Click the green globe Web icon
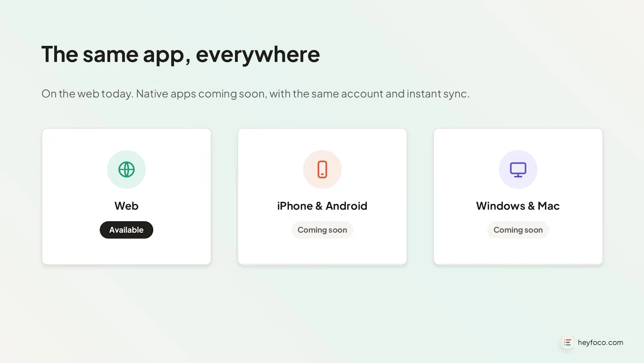The height and width of the screenshot is (363, 644). 126,170
